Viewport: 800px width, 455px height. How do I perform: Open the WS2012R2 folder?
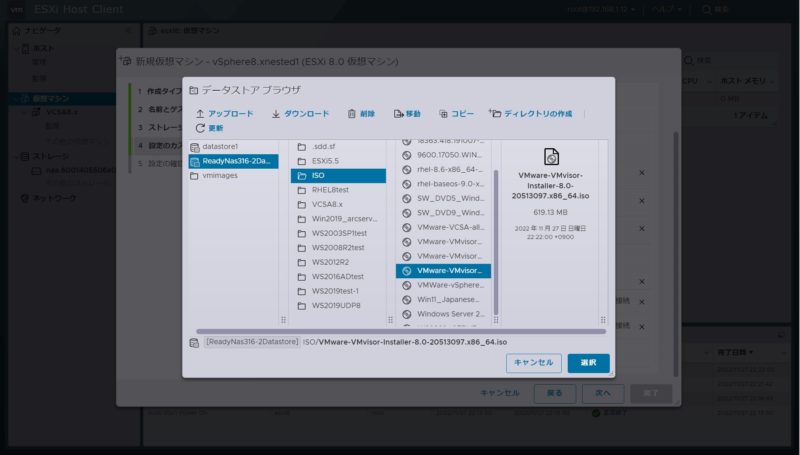338,262
